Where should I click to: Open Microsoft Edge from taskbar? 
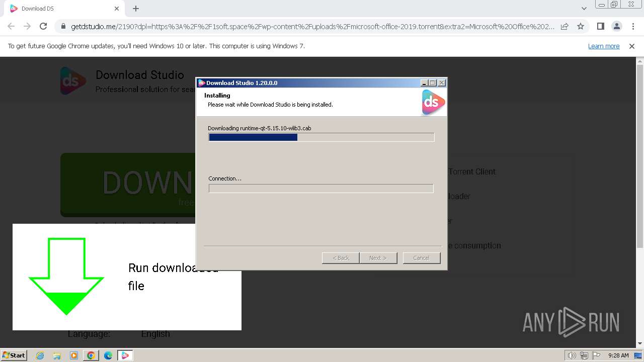pos(108,355)
